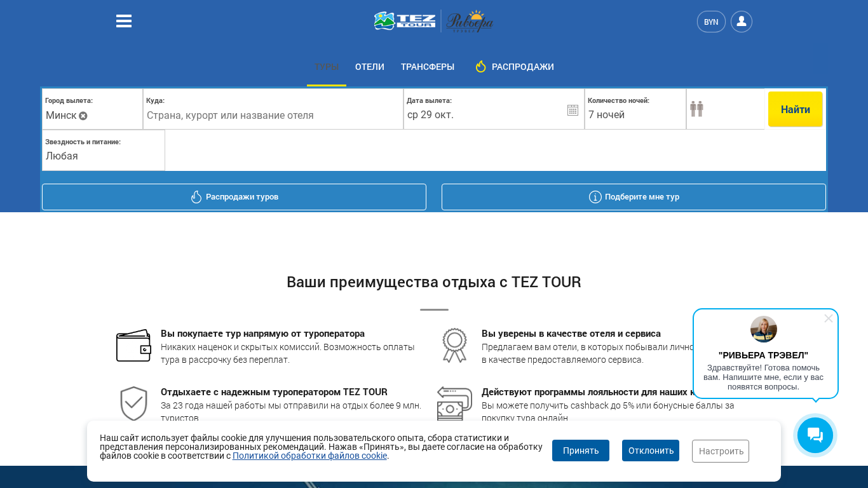The width and height of the screenshot is (868, 488).
Task: Open Политикой обработки файлов cookie link
Action: pos(310,456)
